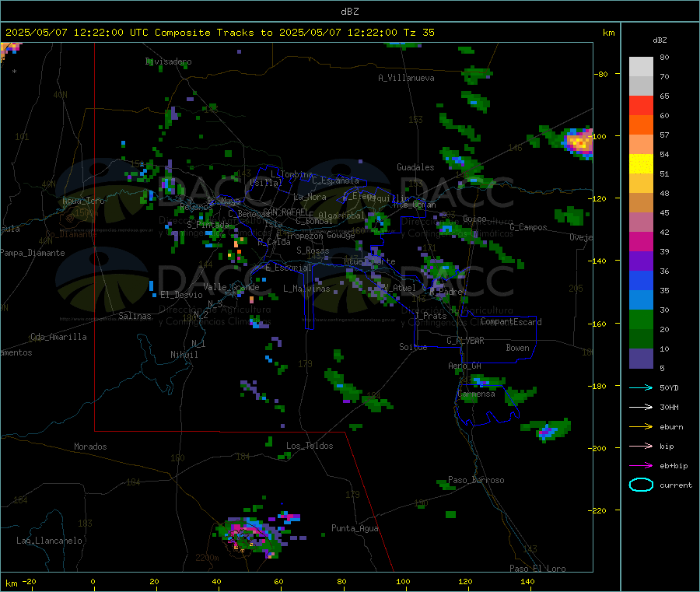Click the 'CompantEscard' map label
This screenshot has height=592, width=700.
click(511, 321)
